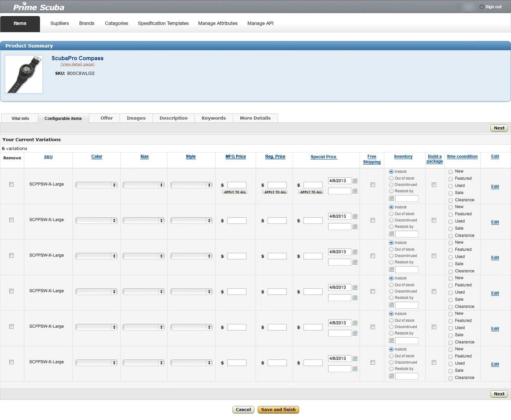Open Restock by calendar icon in sixth variation row
Screen dimensions: 511x420
point(391,376)
